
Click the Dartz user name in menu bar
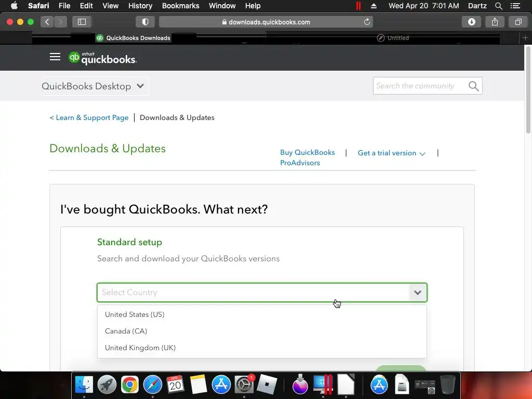[x=477, y=6]
